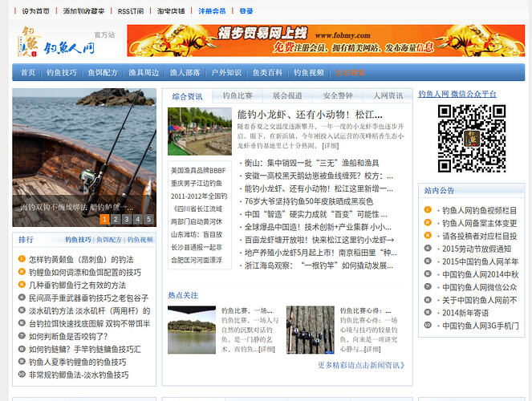Scan-view the WeChat QR code image

pos(472,138)
